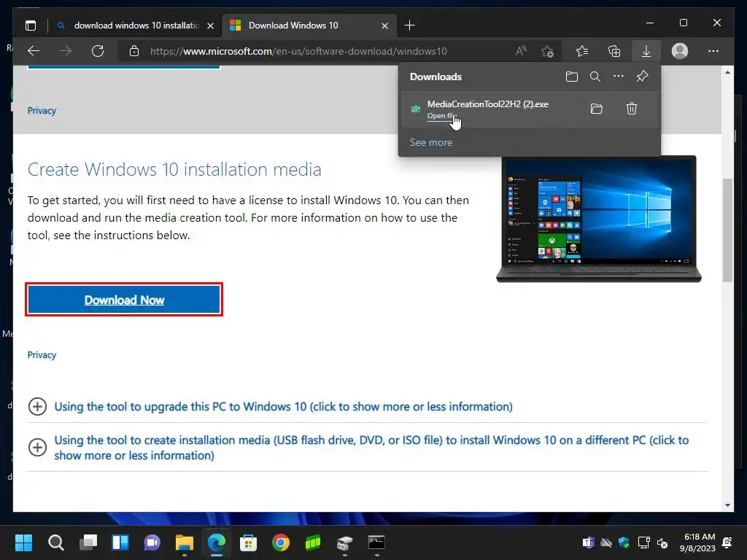The height and width of the screenshot is (560, 747).
Task: Click the Download Now button
Action: (124, 300)
